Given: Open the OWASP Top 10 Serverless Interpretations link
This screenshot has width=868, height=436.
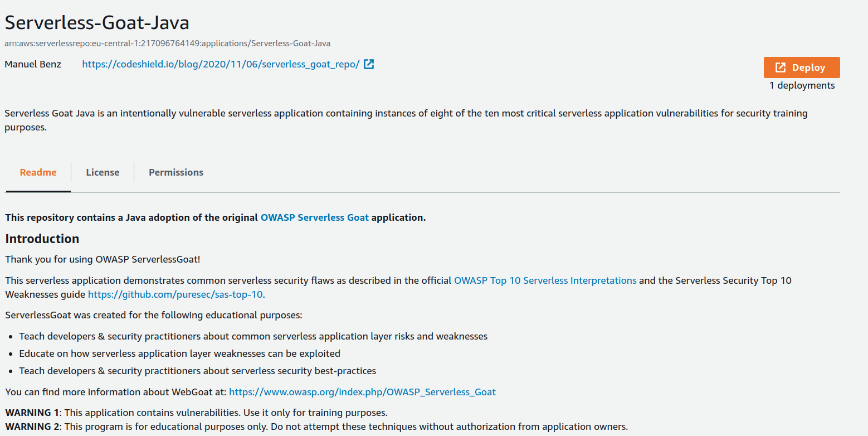Looking at the screenshot, I should [545, 280].
